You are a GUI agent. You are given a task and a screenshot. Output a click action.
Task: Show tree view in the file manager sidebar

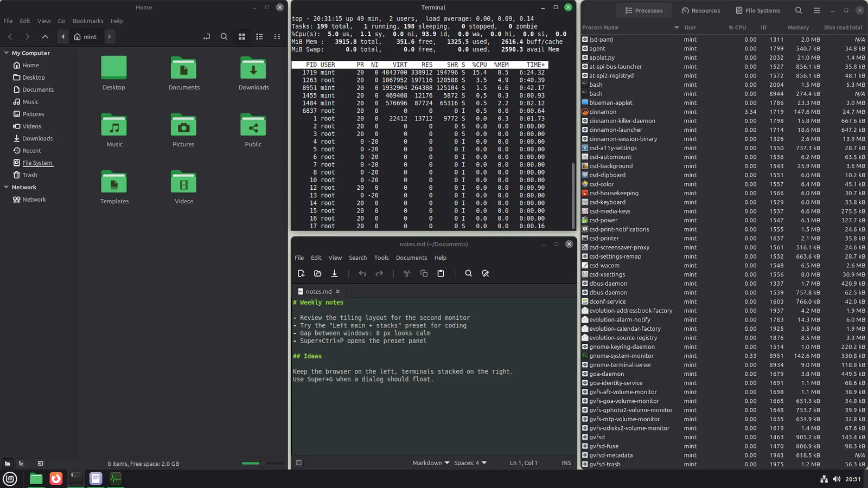click(21, 464)
